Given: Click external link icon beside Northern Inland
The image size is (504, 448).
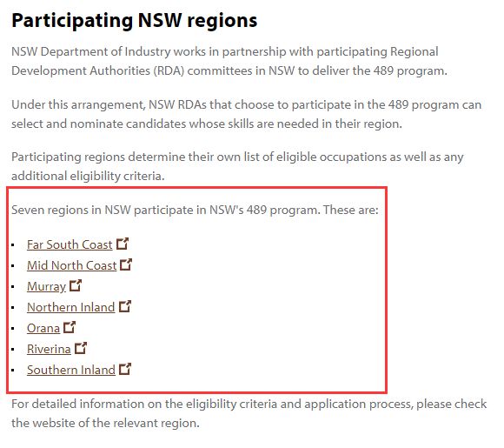Looking at the screenshot, I should tap(125, 306).
